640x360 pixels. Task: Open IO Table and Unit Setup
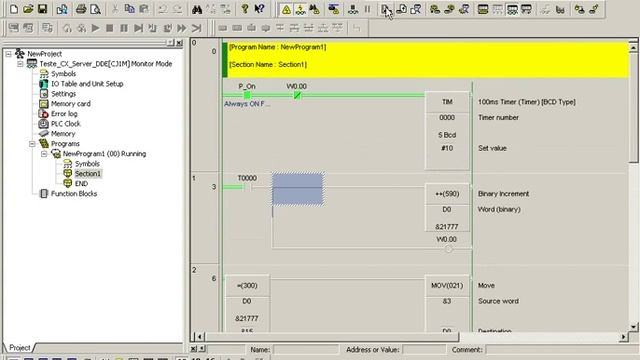click(87, 84)
